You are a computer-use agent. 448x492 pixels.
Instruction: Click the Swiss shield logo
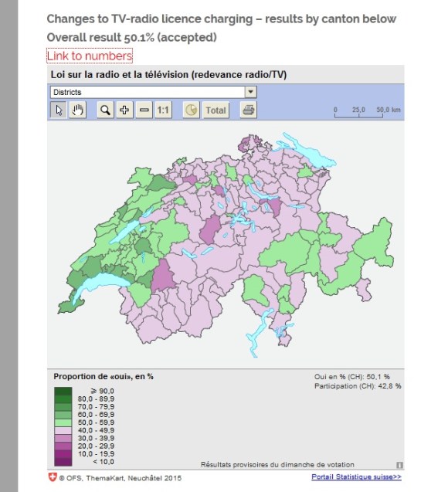(x=52, y=477)
